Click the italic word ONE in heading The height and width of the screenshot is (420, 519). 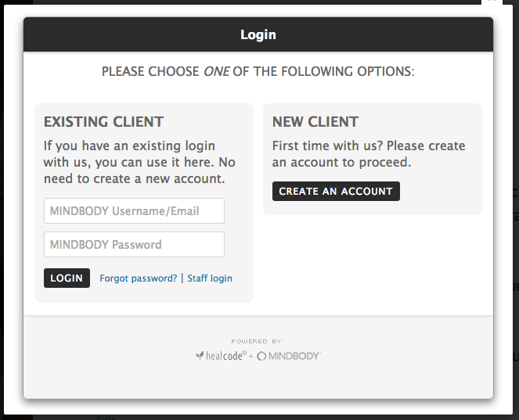(216, 71)
